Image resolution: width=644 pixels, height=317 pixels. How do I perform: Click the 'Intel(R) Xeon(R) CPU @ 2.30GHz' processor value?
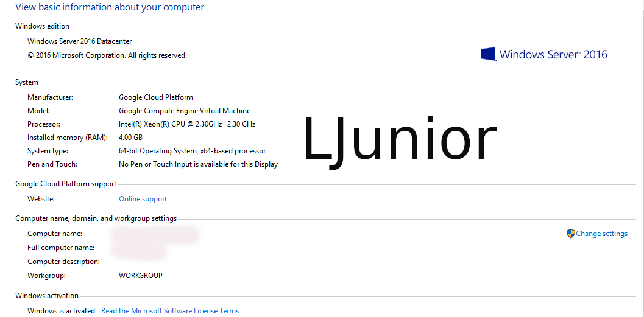point(187,124)
